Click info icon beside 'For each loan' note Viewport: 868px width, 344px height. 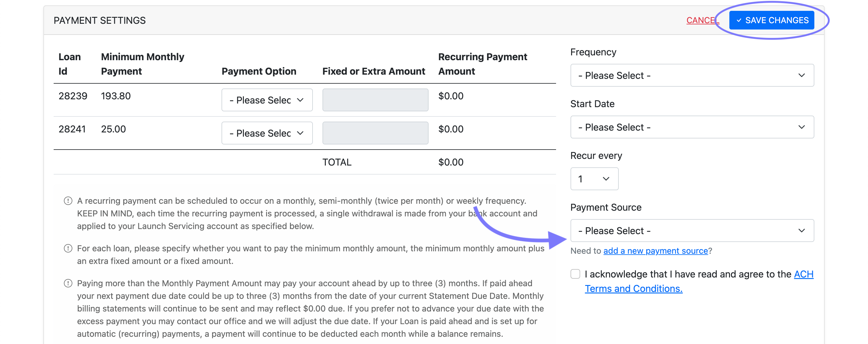coord(68,249)
